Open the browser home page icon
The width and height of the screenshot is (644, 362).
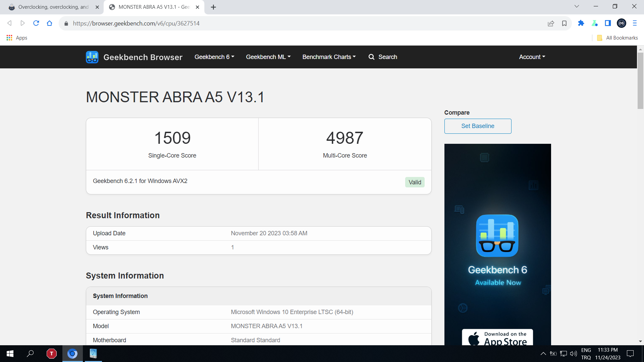pyautogui.click(x=49, y=23)
